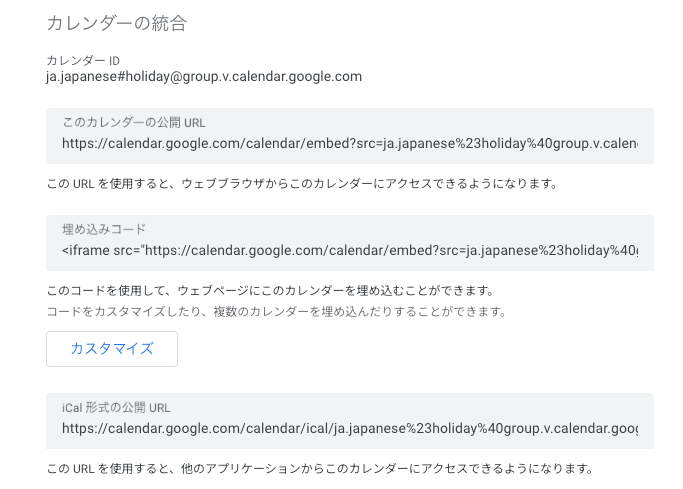Click the word "embed" in the public URL
This screenshot has height=489, width=683.
(324, 144)
